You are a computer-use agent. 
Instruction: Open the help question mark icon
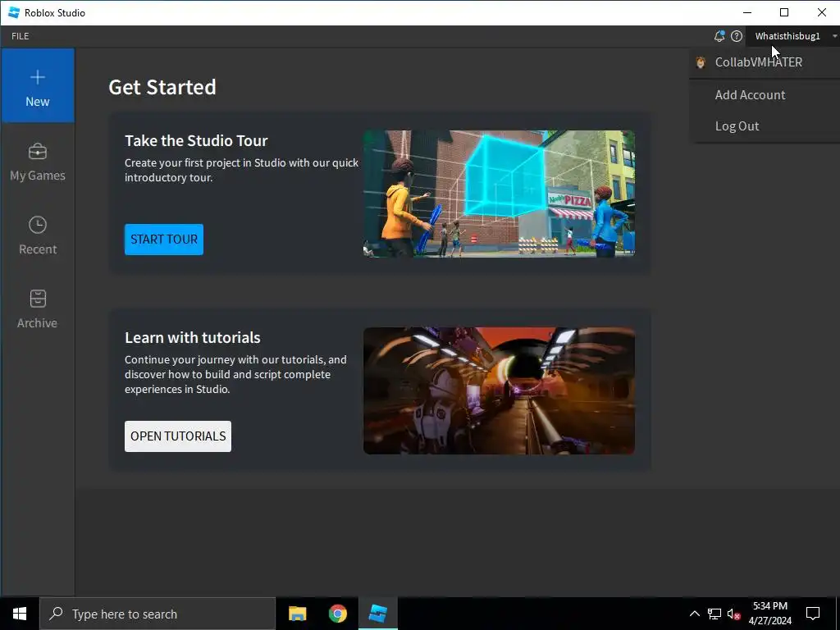737,36
